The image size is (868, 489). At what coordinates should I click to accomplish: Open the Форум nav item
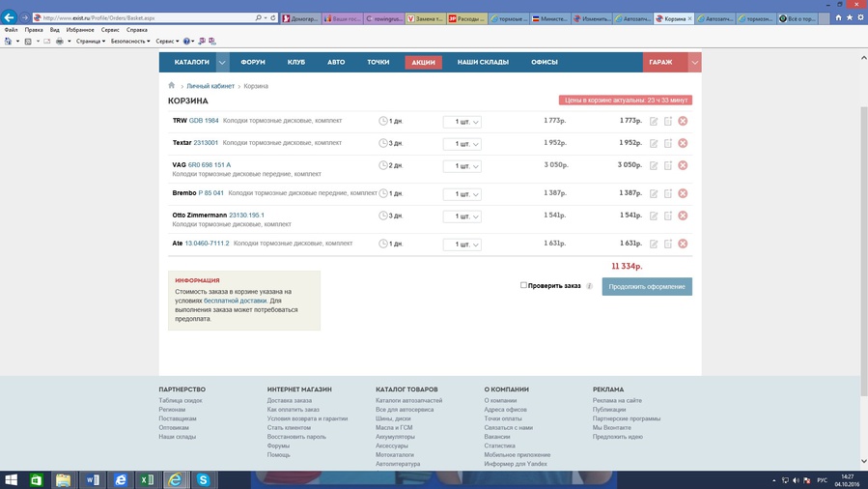(253, 62)
